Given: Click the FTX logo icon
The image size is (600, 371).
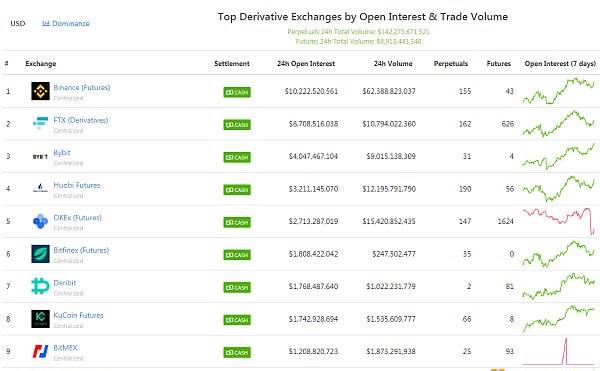Looking at the screenshot, I should (x=41, y=123).
